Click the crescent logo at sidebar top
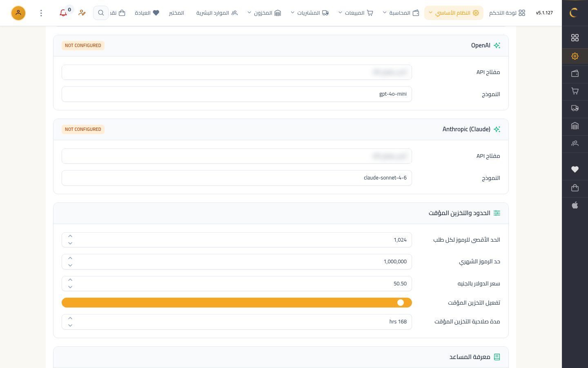 coord(575,13)
